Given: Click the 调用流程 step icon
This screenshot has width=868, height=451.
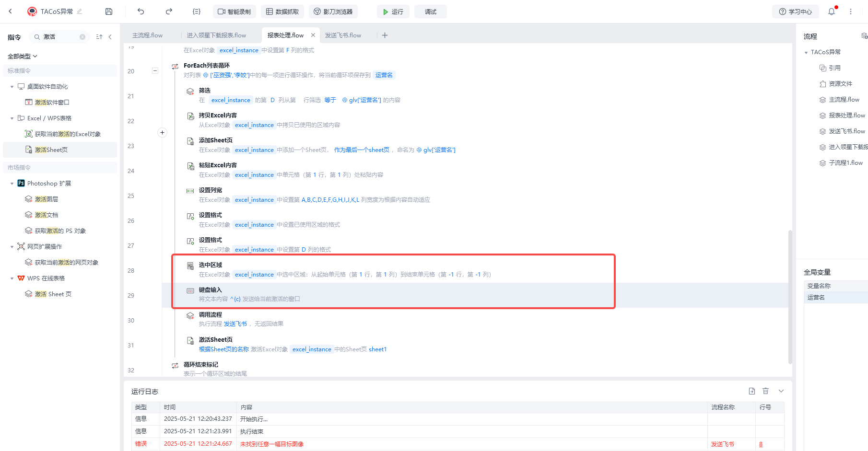Looking at the screenshot, I should pos(190,315).
